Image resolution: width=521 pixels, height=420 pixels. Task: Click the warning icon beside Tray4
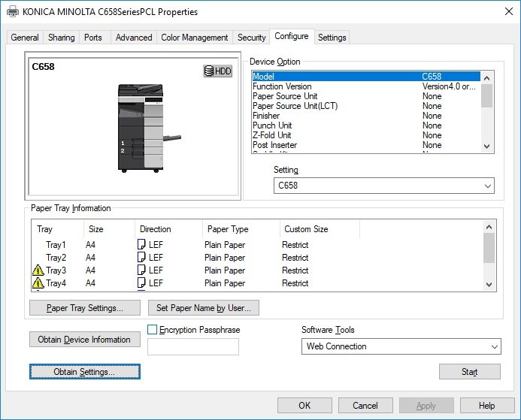click(38, 283)
